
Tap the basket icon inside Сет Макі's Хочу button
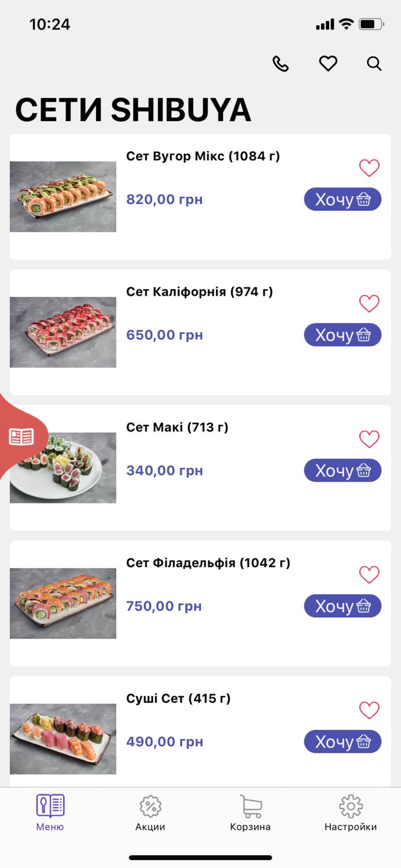pyautogui.click(x=365, y=470)
